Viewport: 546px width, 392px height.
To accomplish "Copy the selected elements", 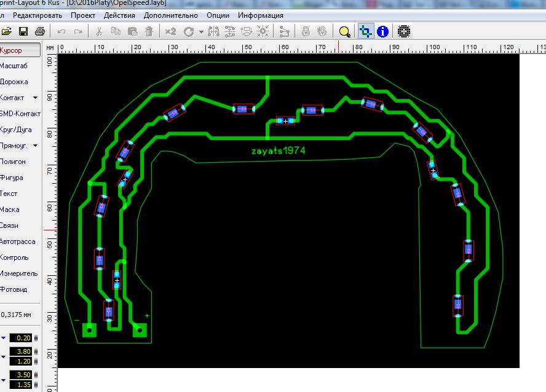I will (116, 32).
